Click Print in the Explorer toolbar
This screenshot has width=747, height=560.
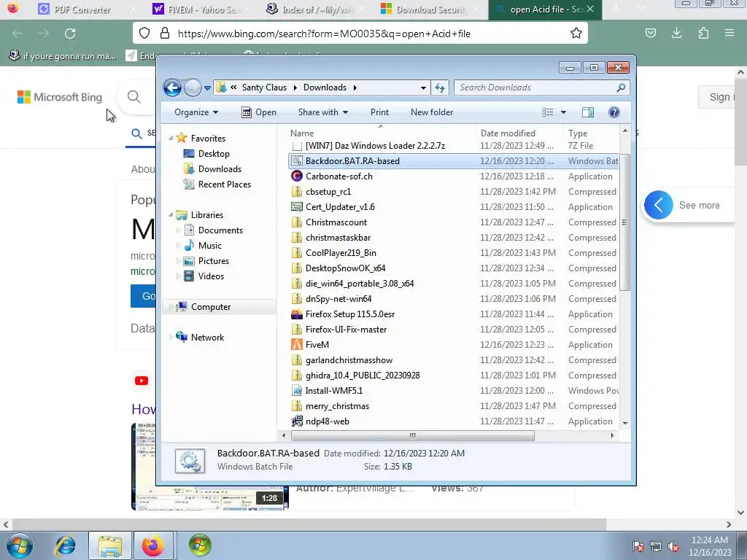[x=379, y=112]
